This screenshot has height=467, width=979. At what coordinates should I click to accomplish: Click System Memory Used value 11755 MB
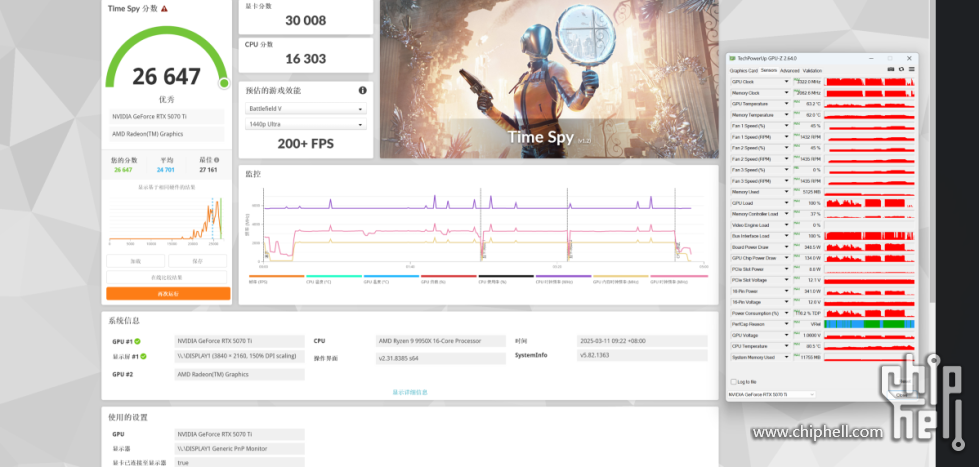[x=809, y=357]
